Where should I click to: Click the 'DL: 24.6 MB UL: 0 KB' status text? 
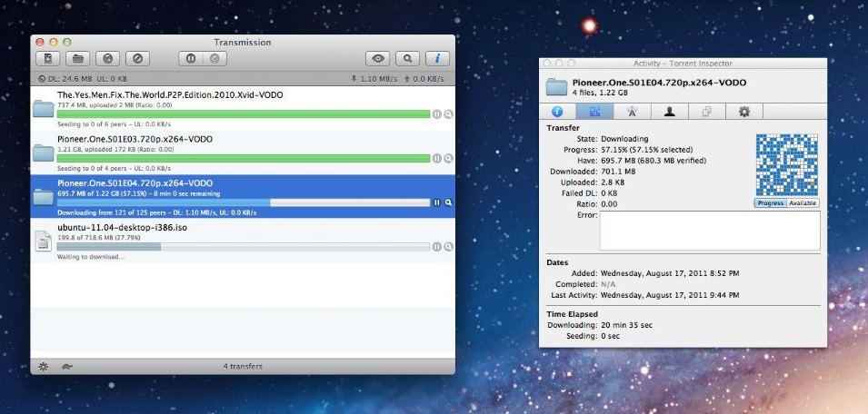click(x=87, y=78)
